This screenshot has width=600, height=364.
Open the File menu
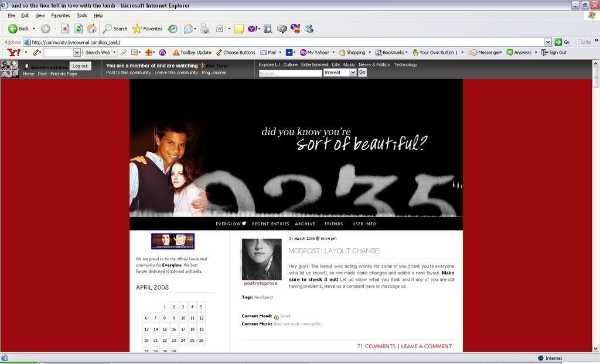(12, 16)
